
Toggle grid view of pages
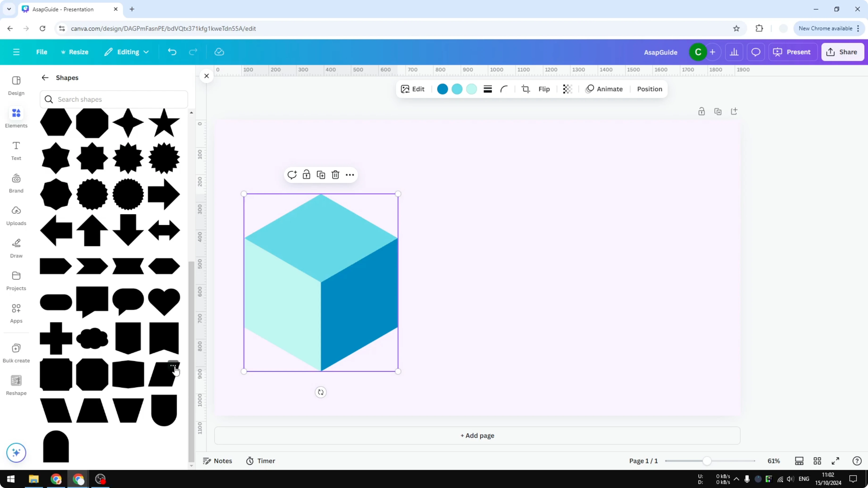point(818,461)
